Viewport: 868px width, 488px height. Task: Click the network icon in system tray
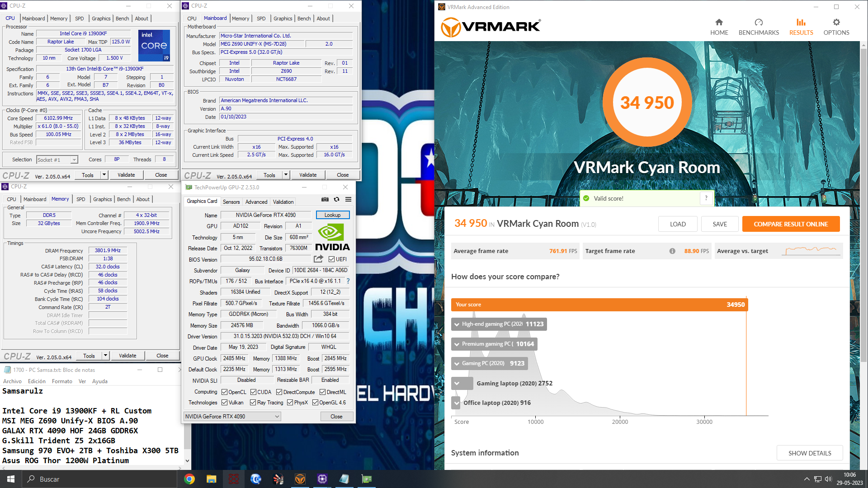click(817, 479)
